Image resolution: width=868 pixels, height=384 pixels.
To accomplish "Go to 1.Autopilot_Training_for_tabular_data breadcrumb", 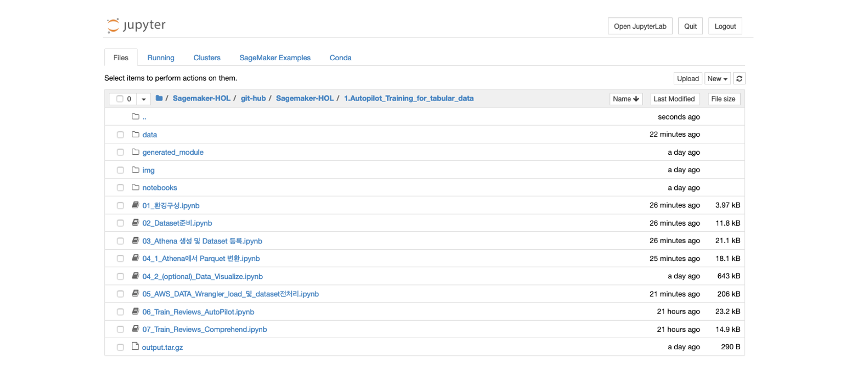I will [x=408, y=98].
